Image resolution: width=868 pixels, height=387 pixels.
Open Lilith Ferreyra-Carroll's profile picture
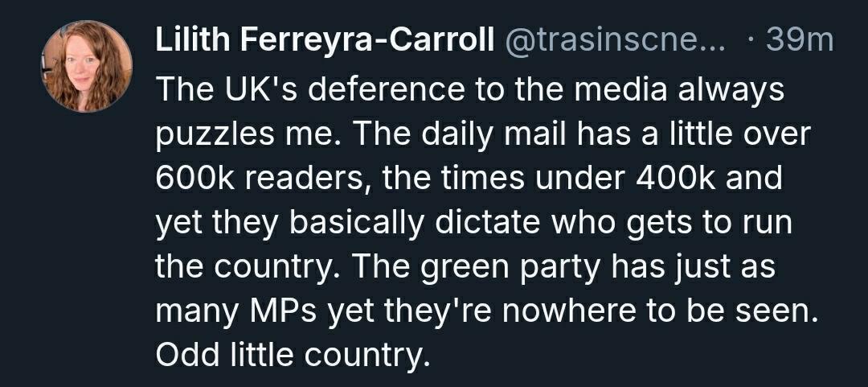(x=87, y=66)
